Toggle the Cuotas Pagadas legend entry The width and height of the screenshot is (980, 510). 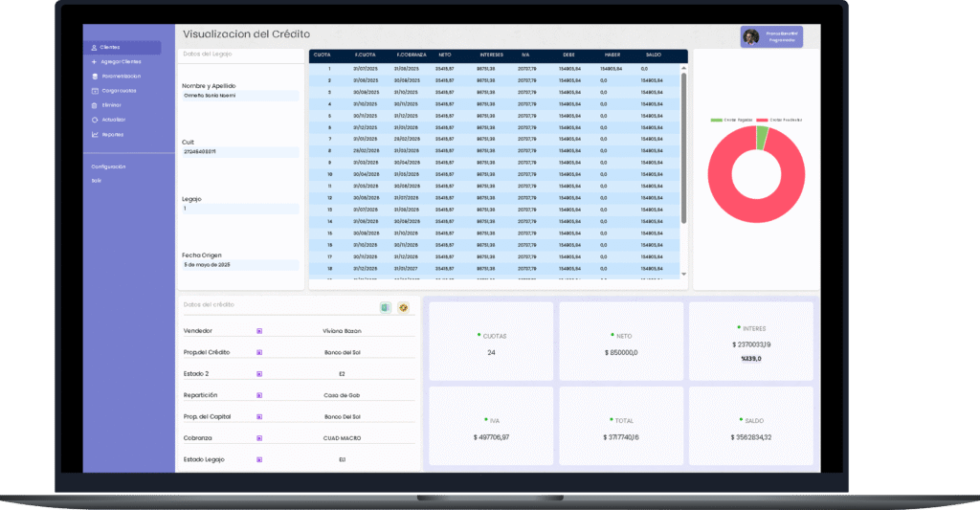731,120
